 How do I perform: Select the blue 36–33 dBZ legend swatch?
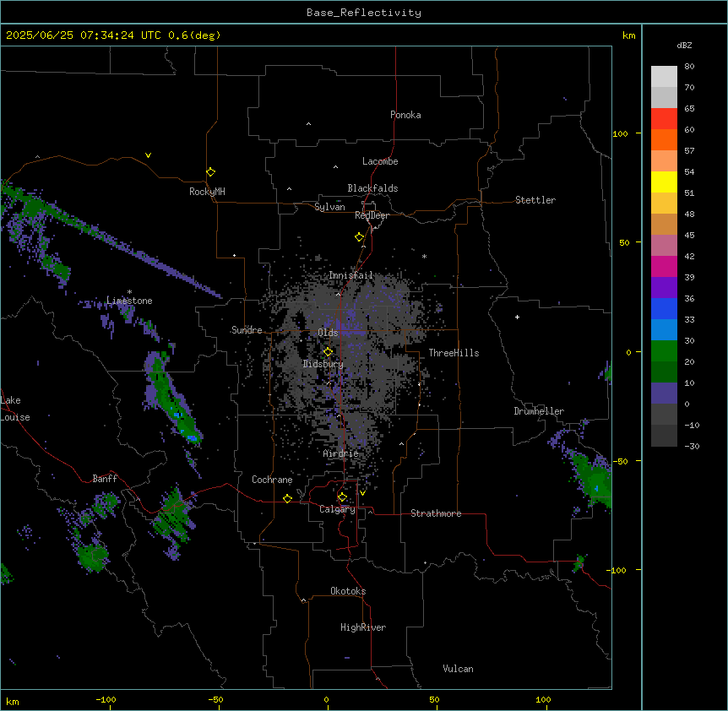664,308
